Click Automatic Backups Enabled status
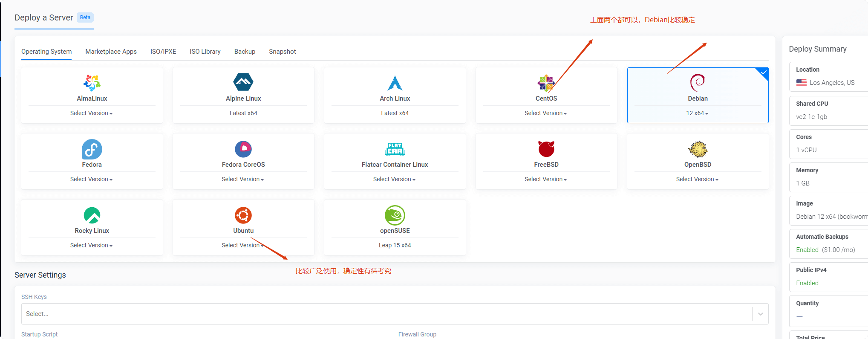 pos(807,250)
